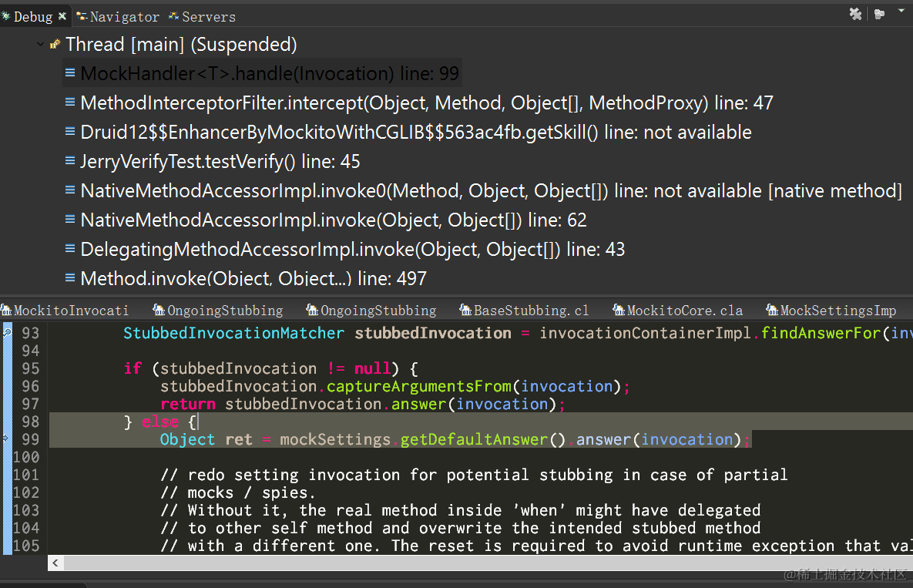913x588 pixels.
Task: Open the MockitoInvocati editor tab
Action: pyautogui.click(x=65, y=311)
